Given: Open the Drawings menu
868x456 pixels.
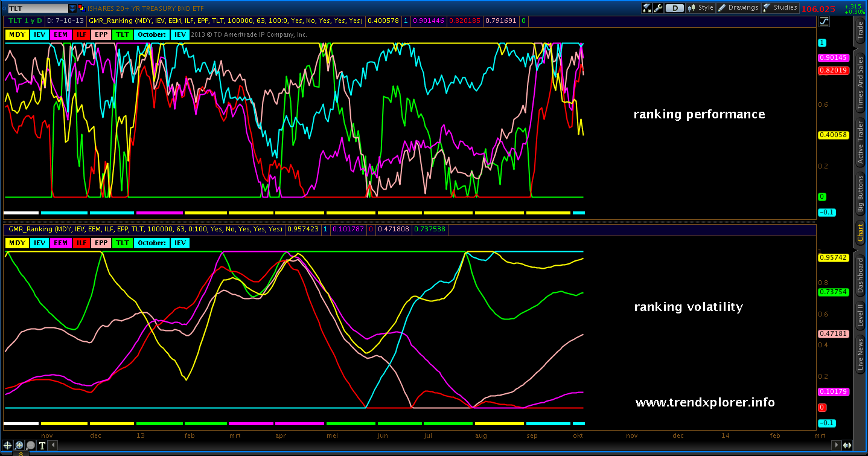Looking at the screenshot, I should click(x=738, y=8).
